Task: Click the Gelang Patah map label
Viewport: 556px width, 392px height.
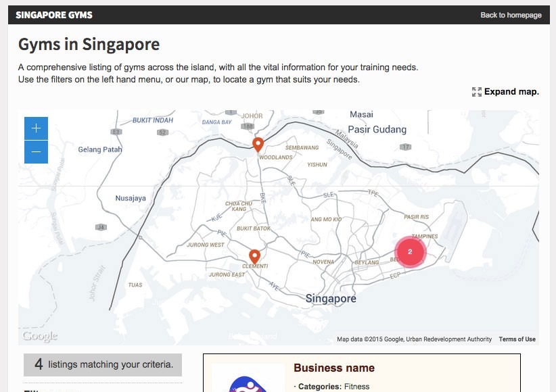Action: [100, 149]
